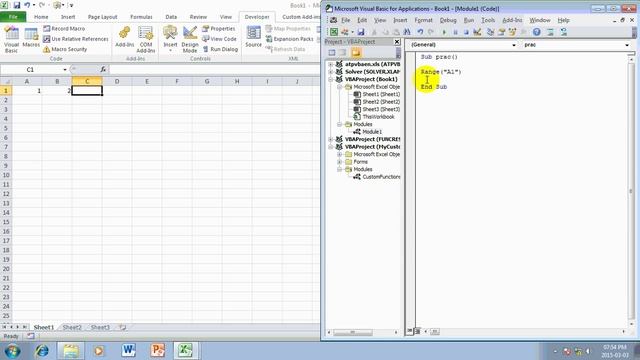Open the Run menu in VBA editor
Image resolution: width=640 pixels, height=360 pixels.
coord(469,20)
